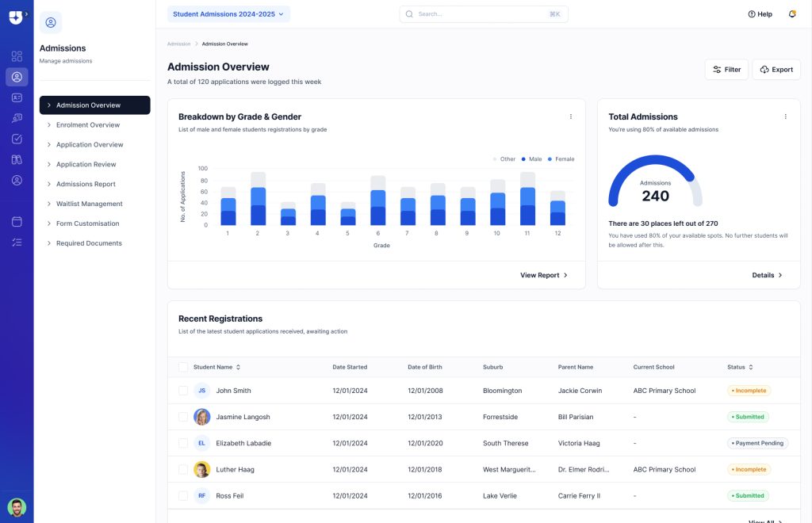
Task: Expand chevron next to Waitlist Management
Action: (48, 204)
